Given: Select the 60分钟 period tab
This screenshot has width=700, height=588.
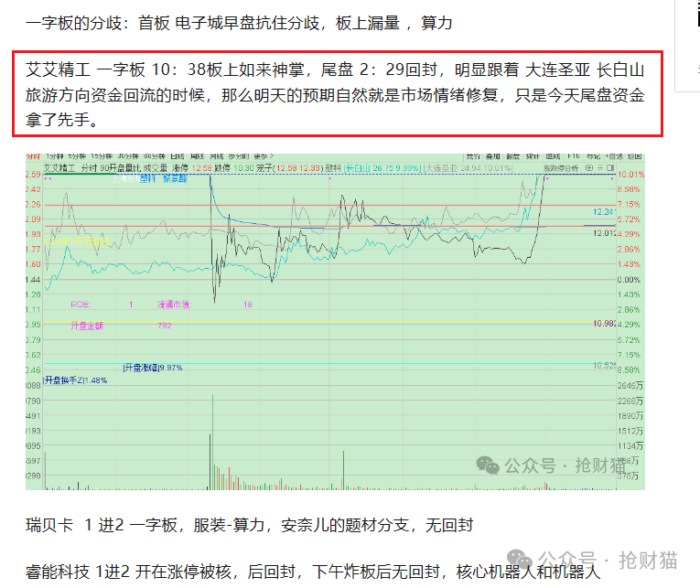Looking at the screenshot, I should pyautogui.click(x=154, y=156).
